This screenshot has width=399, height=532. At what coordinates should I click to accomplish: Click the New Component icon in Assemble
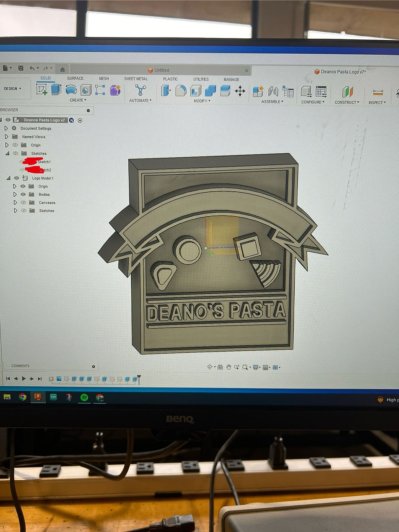click(258, 91)
